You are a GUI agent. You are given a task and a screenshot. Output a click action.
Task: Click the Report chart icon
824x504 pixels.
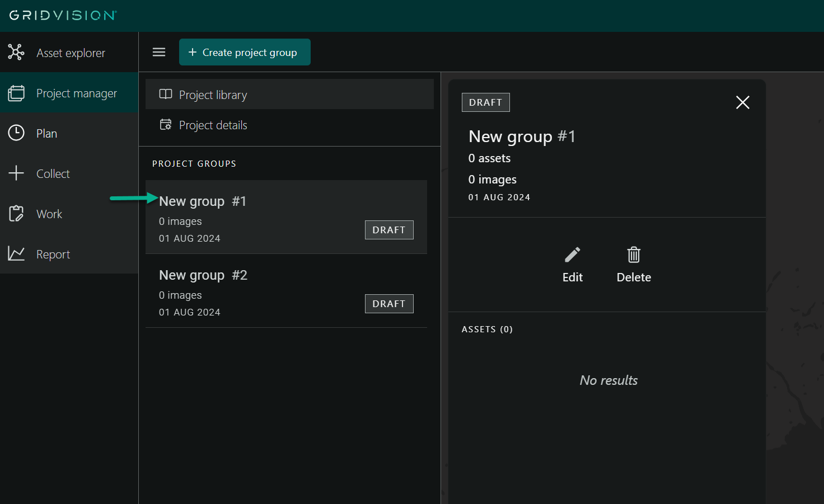pyautogui.click(x=16, y=254)
